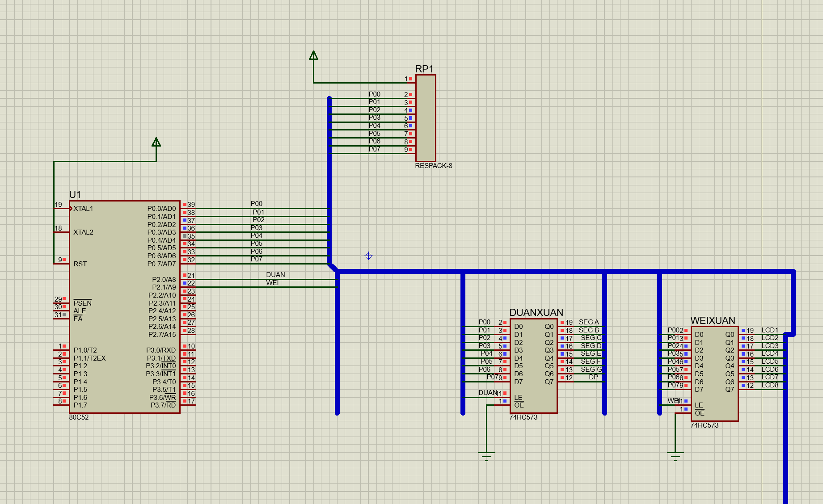Select the LCD8 net label

click(770, 385)
